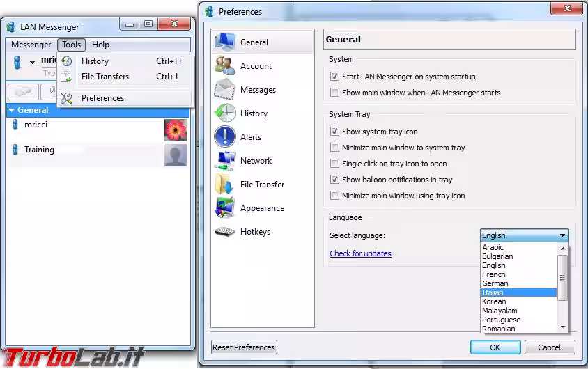Click the language list scrollbar down arrow

coord(563,327)
